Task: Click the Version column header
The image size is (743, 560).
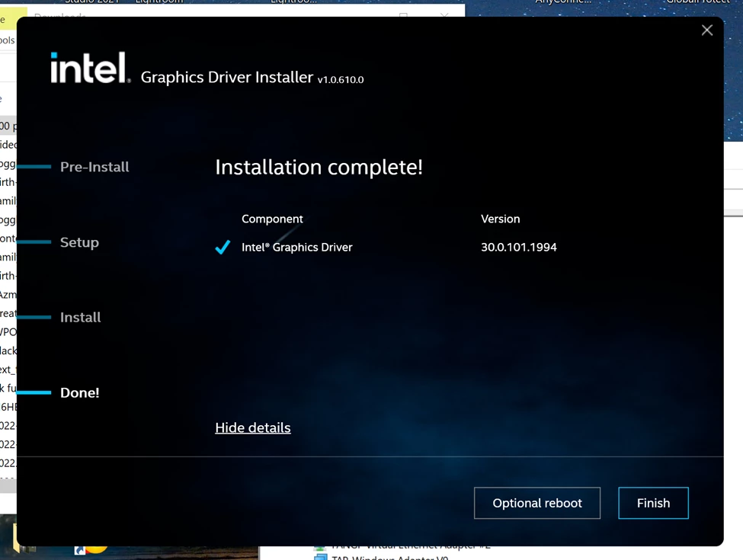Action: 501,219
